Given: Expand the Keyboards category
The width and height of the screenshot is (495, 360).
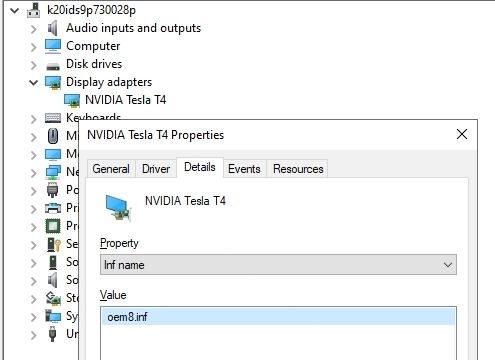Looking at the screenshot, I should [33, 119].
